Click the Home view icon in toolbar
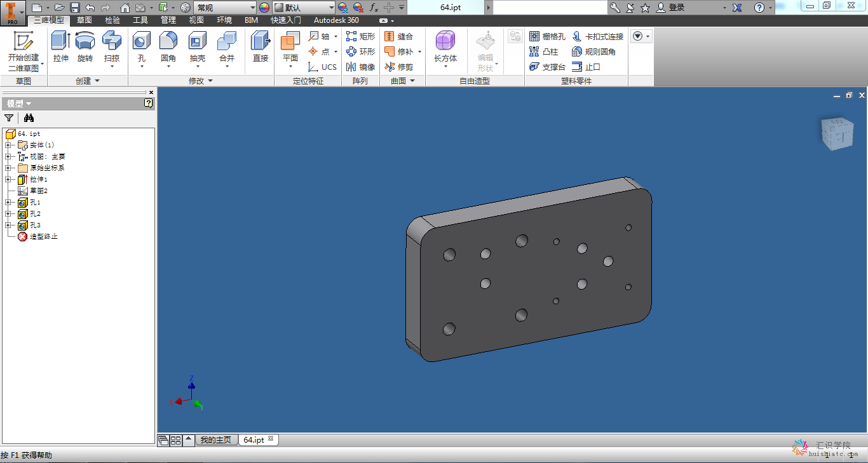Viewport: 868px width, 463px height. point(125,8)
